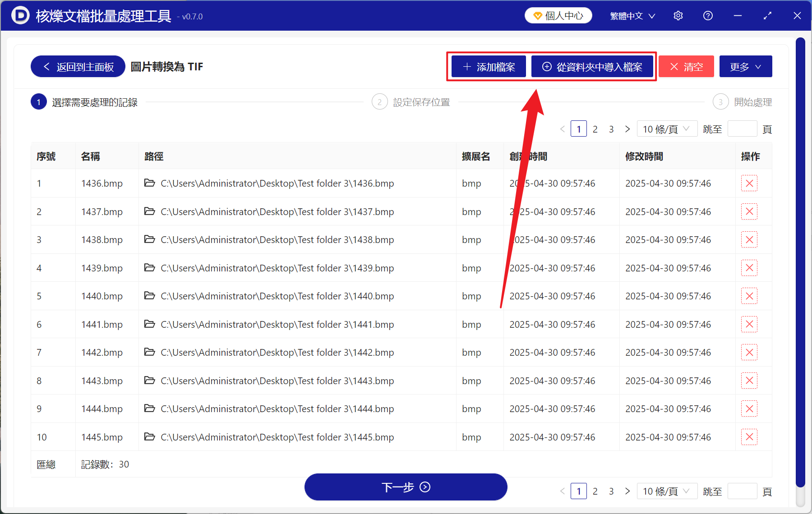The height and width of the screenshot is (514, 812).
Task: Open folder icon for 1445.bmp path
Action: point(149,436)
